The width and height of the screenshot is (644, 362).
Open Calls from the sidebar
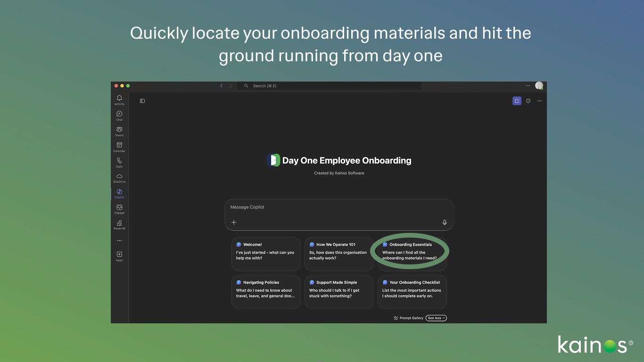(119, 162)
